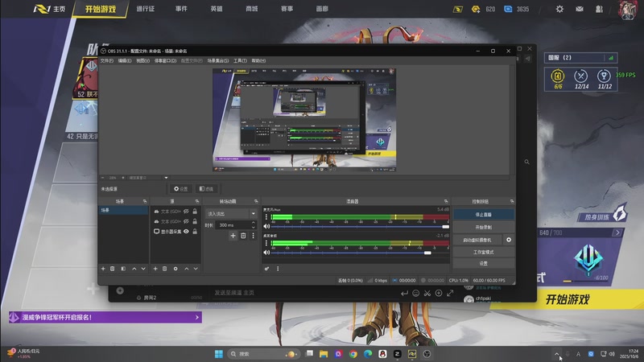Open the 视图(V) menu in OBS

(143, 61)
